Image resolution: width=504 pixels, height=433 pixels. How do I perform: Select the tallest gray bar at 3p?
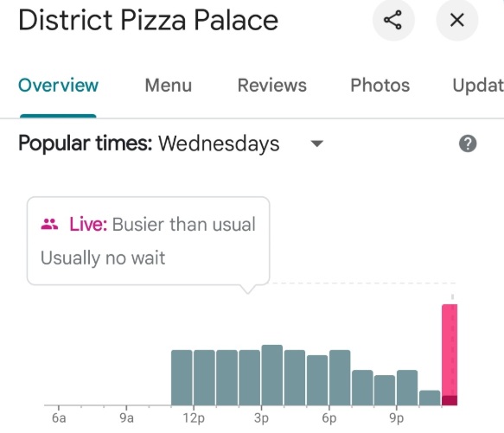(272, 375)
